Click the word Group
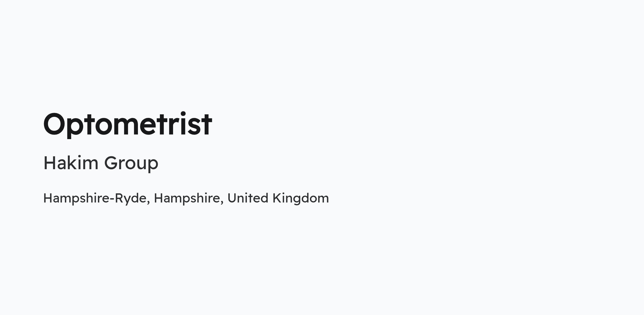Image resolution: width=644 pixels, height=315 pixels. pyautogui.click(x=131, y=164)
